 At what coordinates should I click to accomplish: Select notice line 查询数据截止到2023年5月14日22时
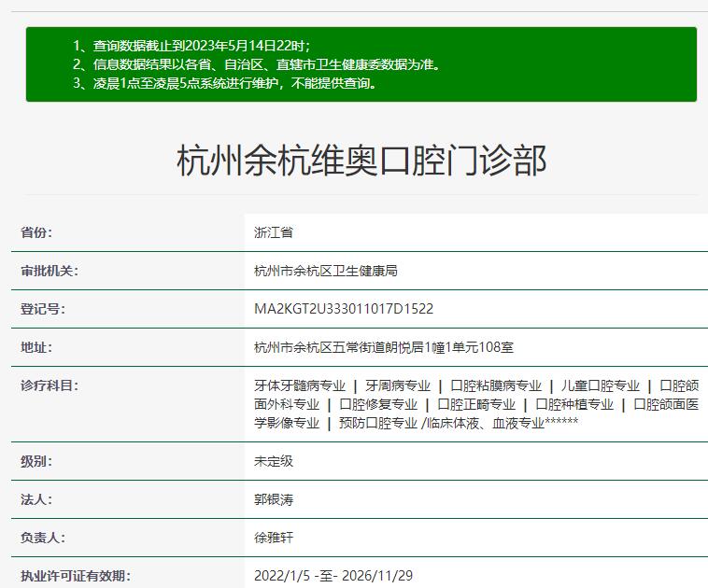pos(191,46)
